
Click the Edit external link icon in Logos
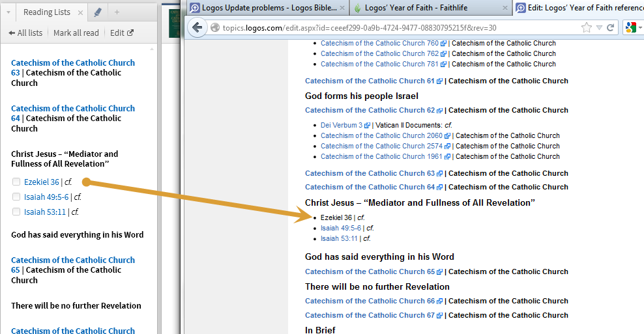(130, 33)
